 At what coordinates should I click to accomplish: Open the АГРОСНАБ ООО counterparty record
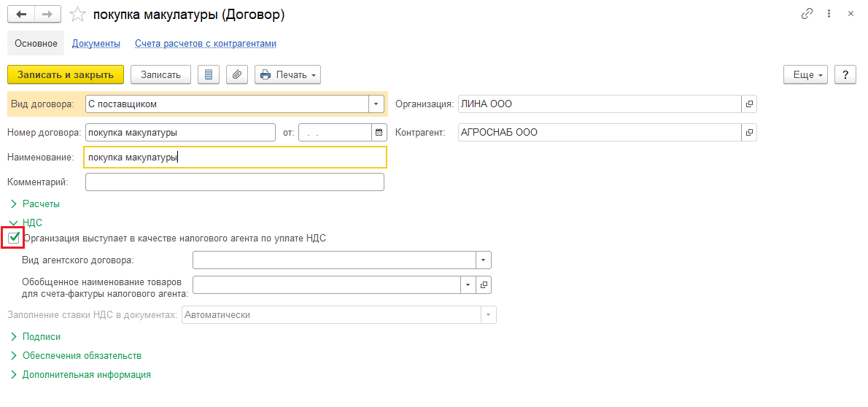tap(748, 133)
